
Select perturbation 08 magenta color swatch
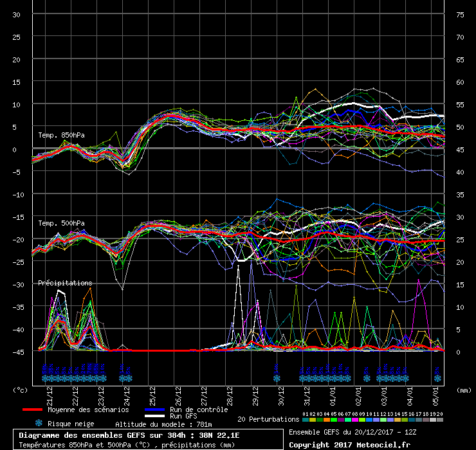355,420
